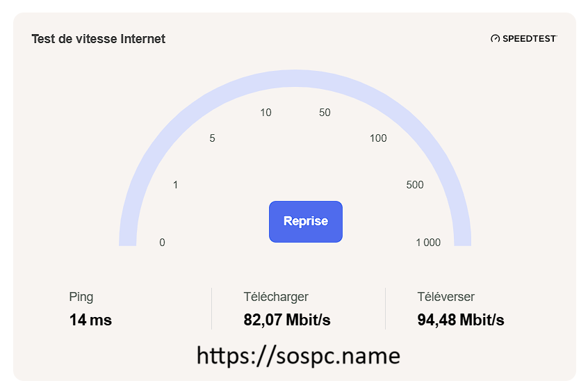Click the 5 label on the gauge
The height and width of the screenshot is (390, 588).
(212, 138)
